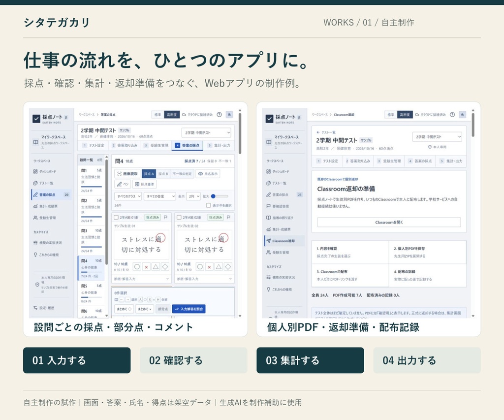Open マイワークスペース switcher in the left screenshot
The image size is (504, 420).
pos(51,142)
